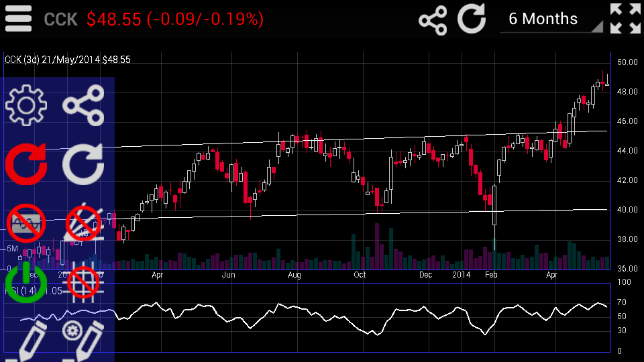Toggle fullscreen with the expand arrows icon
644x362 pixels.
point(625,19)
